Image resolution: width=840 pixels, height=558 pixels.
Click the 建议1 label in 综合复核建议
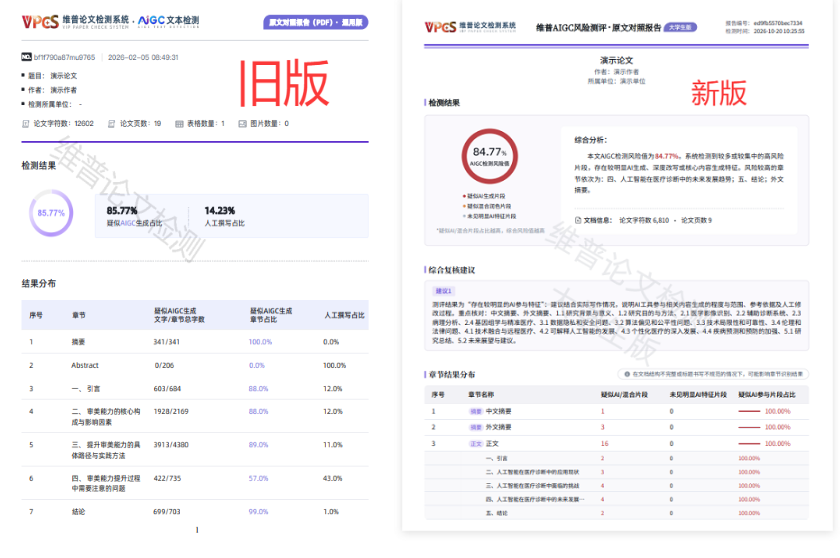click(x=444, y=291)
